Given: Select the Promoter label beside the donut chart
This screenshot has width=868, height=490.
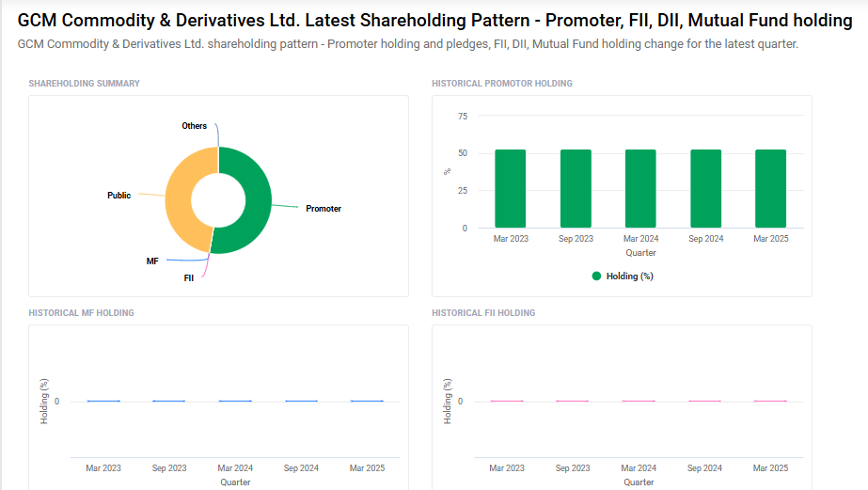Looking at the screenshot, I should point(324,209).
